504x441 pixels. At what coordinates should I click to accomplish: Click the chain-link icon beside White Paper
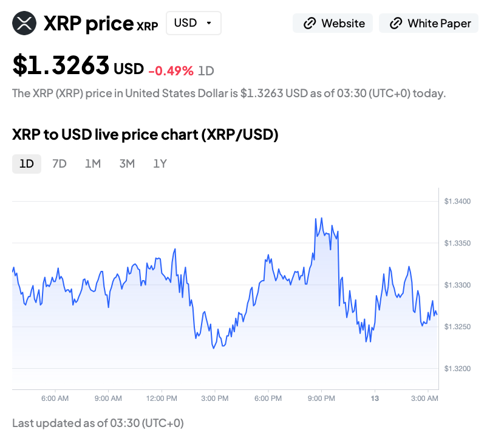pos(396,24)
